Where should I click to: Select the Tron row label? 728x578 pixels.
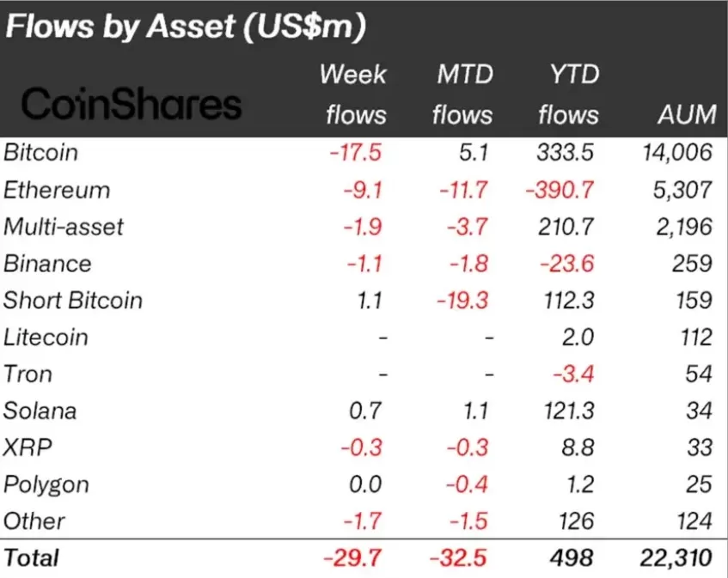pos(28,374)
